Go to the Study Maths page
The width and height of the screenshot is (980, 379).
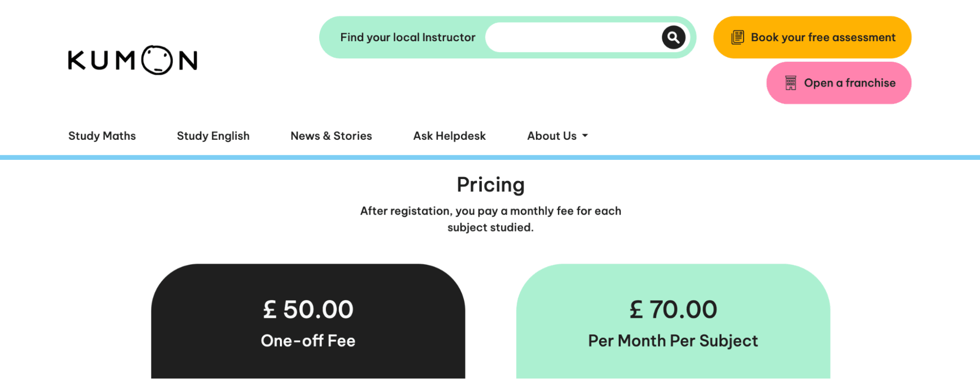click(102, 136)
